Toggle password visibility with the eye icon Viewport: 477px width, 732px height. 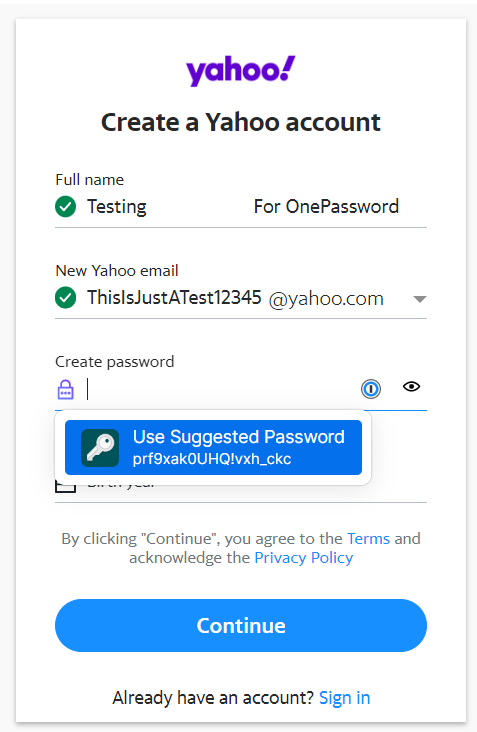pyautogui.click(x=411, y=387)
